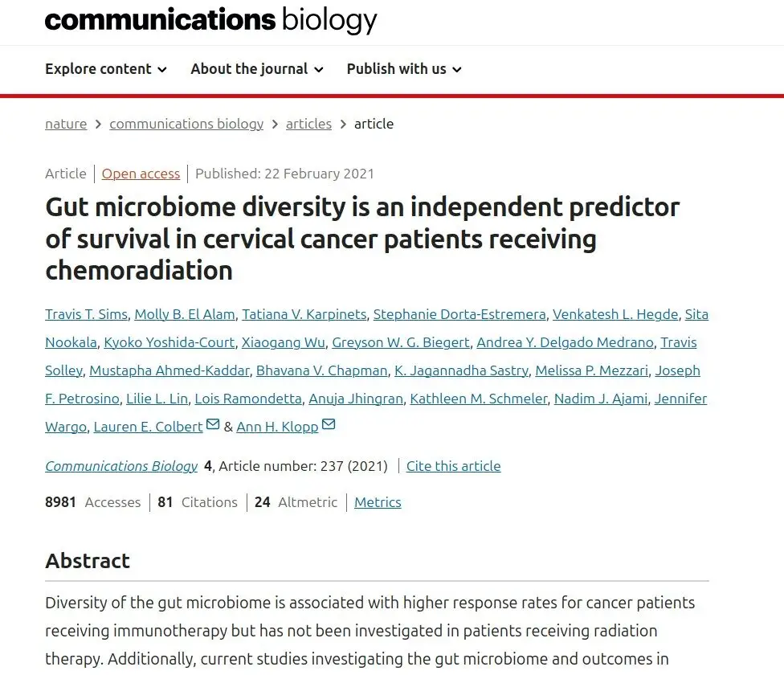Open author Xiaogang Wu details
This screenshot has width=784, height=675.
click(284, 342)
